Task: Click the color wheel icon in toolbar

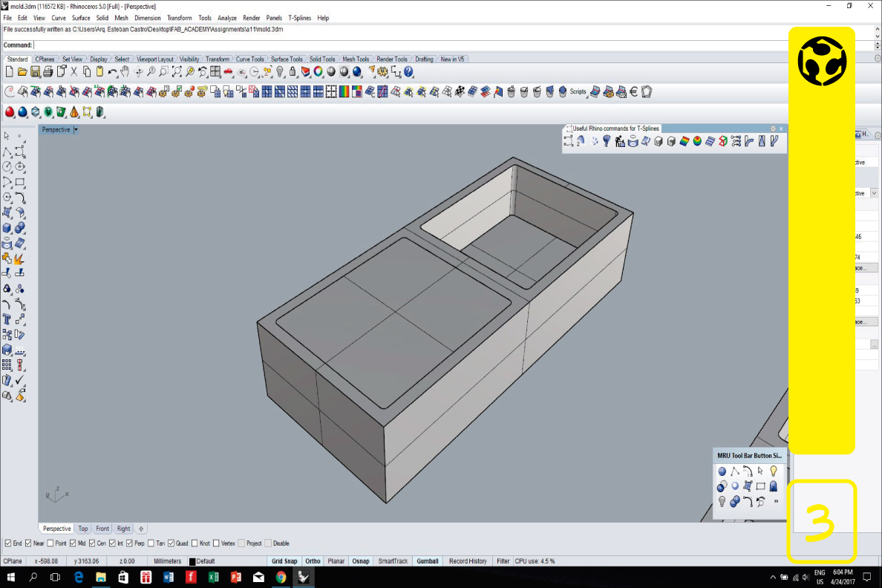Action: pyautogui.click(x=318, y=72)
